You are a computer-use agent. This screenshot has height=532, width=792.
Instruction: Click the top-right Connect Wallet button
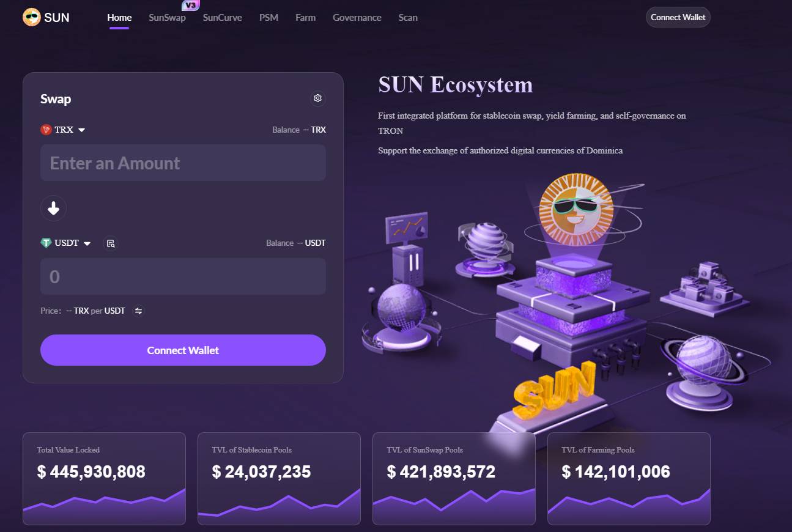click(678, 17)
